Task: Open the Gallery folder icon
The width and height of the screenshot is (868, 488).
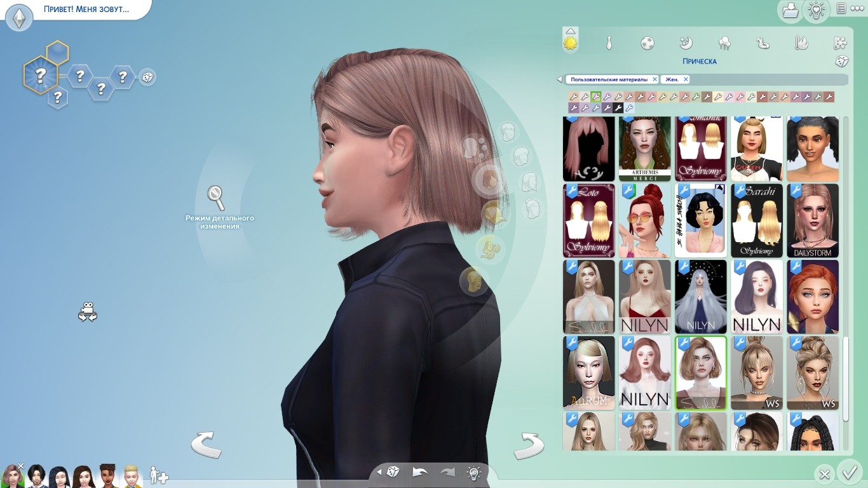Action: [790, 10]
